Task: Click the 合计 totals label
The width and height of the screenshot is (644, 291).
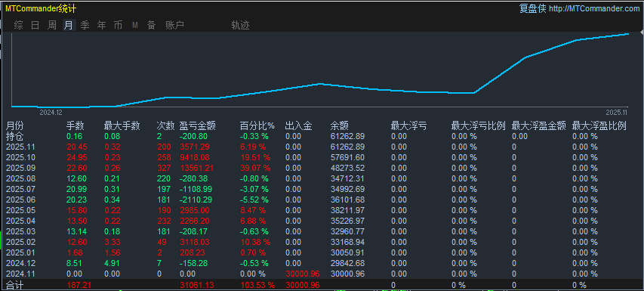Action: [15, 285]
